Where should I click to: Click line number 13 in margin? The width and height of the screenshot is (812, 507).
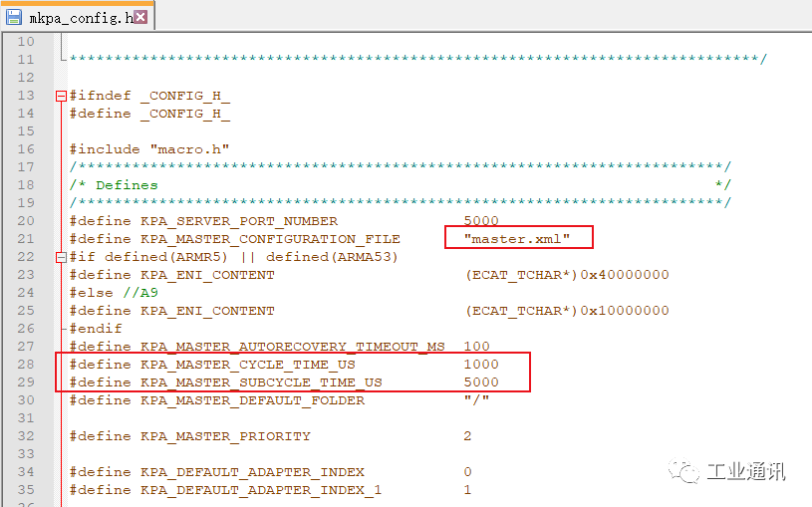click(26, 96)
